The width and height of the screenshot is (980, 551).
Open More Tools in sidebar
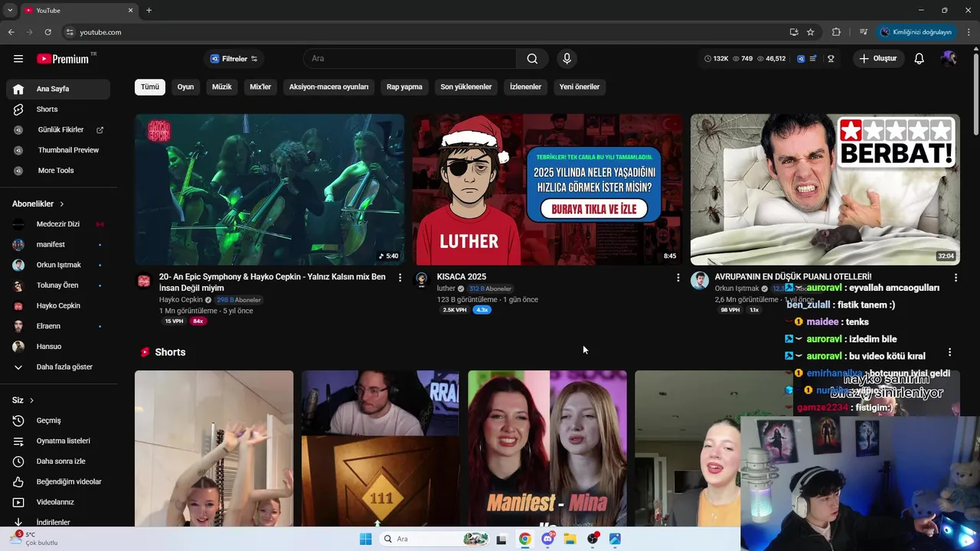(x=58, y=171)
